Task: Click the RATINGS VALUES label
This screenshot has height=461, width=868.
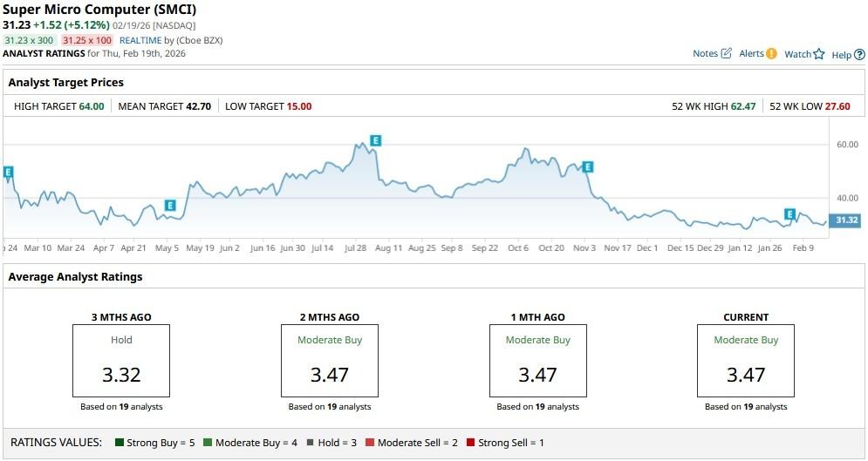Action: 57,442
